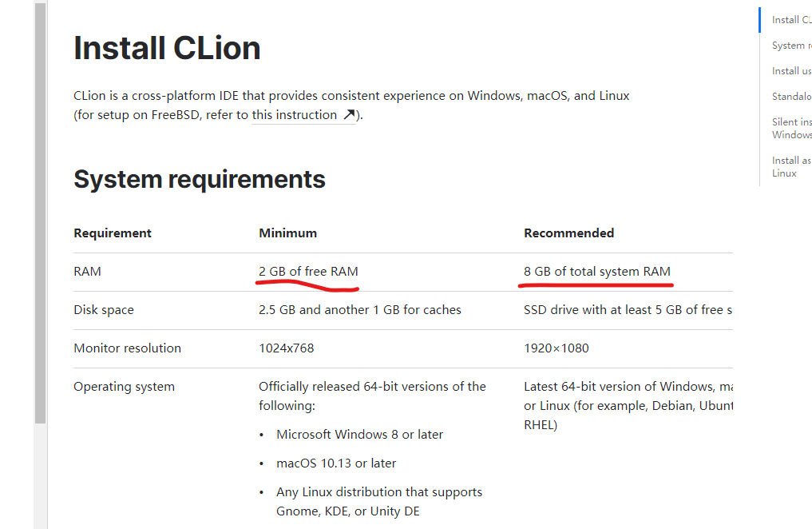Click the external link arrow icon
This screenshot has height=529, width=812.
click(349, 115)
